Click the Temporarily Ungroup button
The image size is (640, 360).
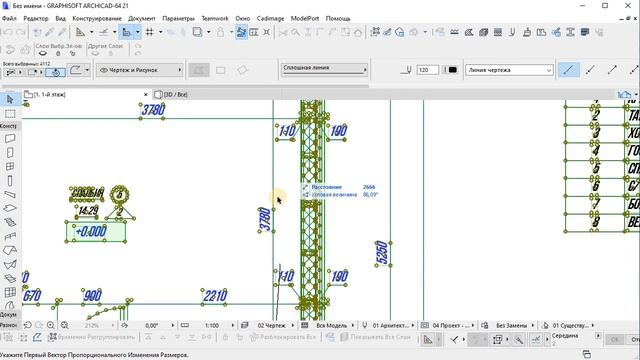coord(91,337)
